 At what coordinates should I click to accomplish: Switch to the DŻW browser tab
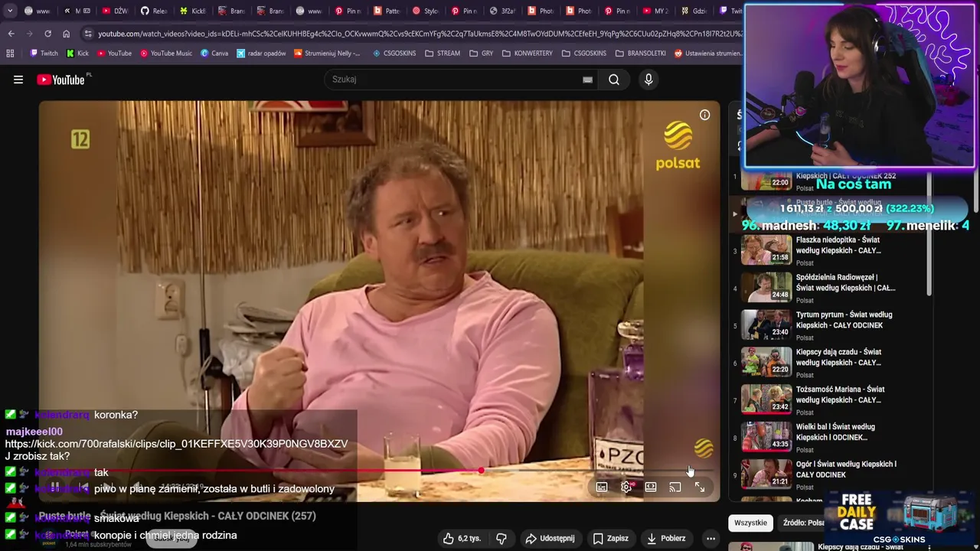point(114,11)
